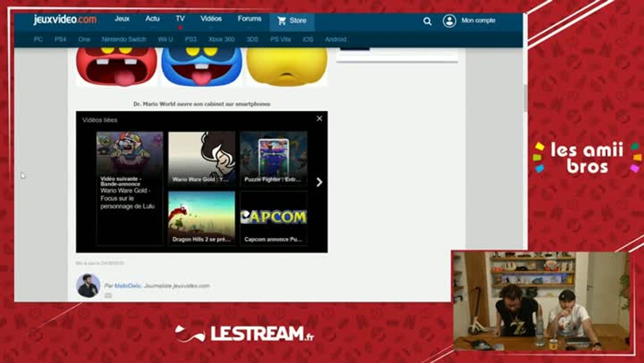Open Wario Ware Gold : Y… video

(x=202, y=158)
